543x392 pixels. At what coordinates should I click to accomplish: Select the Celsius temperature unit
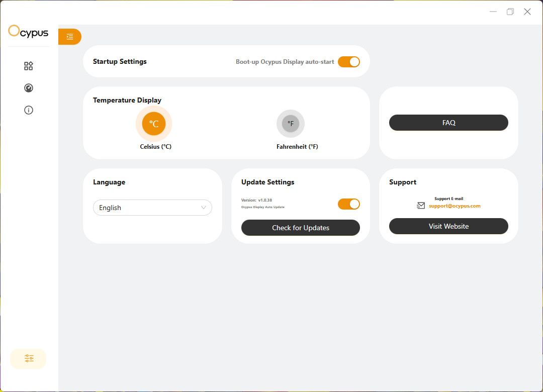154,124
